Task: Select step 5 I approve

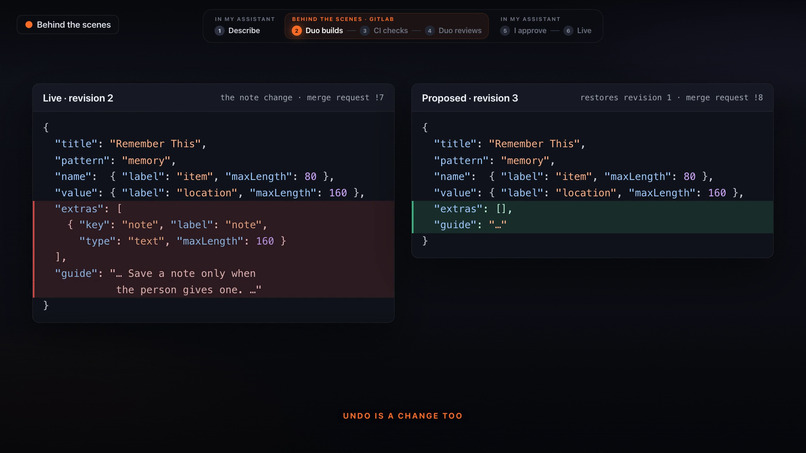Action: pyautogui.click(x=524, y=30)
